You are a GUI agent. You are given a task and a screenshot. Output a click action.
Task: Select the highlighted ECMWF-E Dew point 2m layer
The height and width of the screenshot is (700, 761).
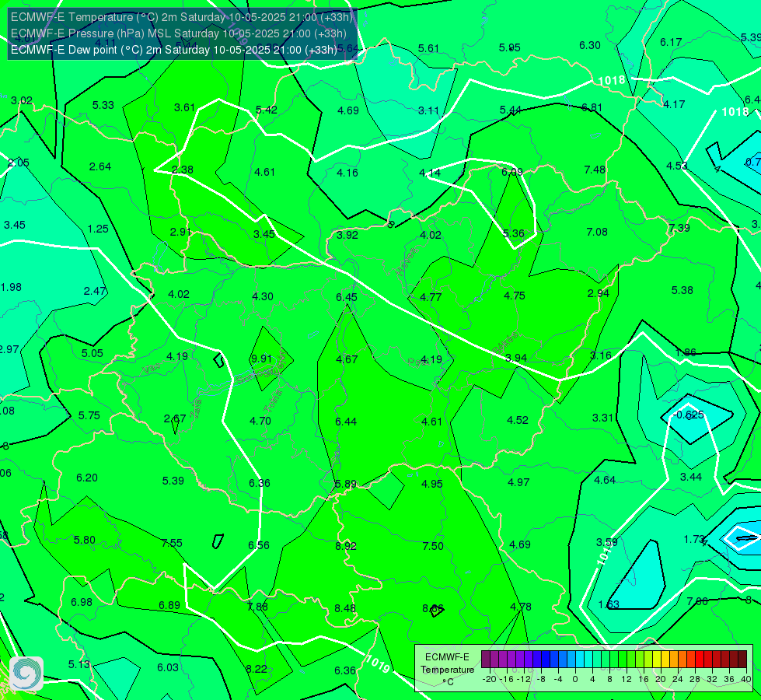[174, 50]
